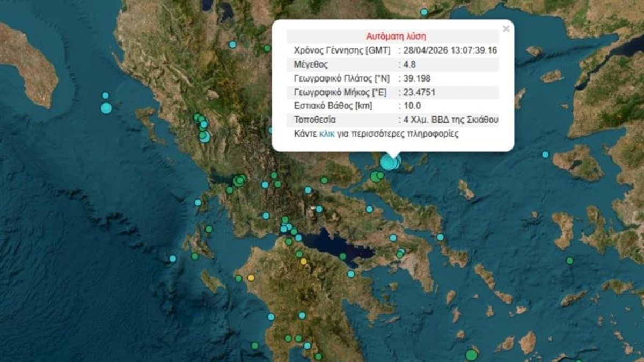Select the large cyan marker in the Ionian Sea near Corfu
This screenshot has height=362, width=644.
click(x=106, y=108)
